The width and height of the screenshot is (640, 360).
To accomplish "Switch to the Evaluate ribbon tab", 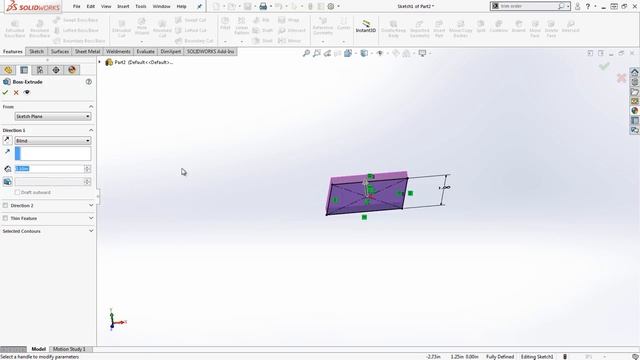I will pos(145,51).
